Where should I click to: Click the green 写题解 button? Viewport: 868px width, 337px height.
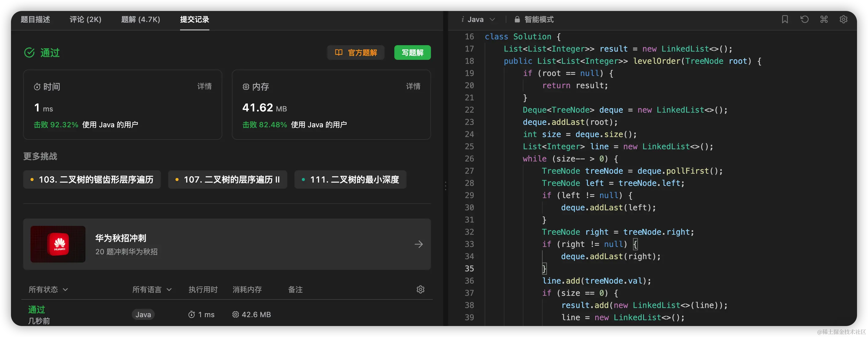click(412, 53)
